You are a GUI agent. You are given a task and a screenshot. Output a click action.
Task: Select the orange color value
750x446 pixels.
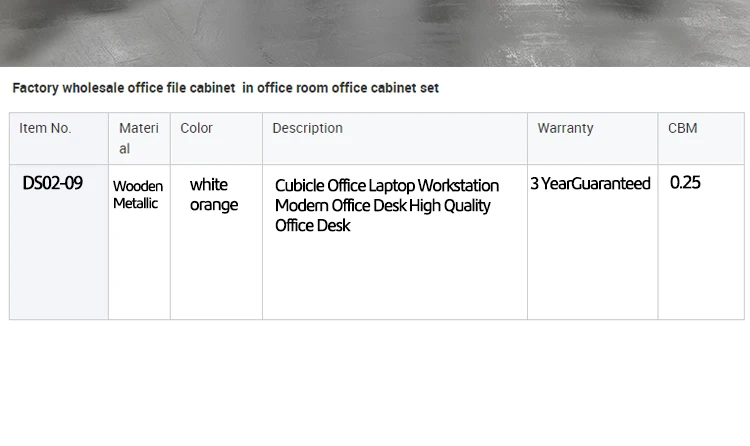[x=214, y=205]
